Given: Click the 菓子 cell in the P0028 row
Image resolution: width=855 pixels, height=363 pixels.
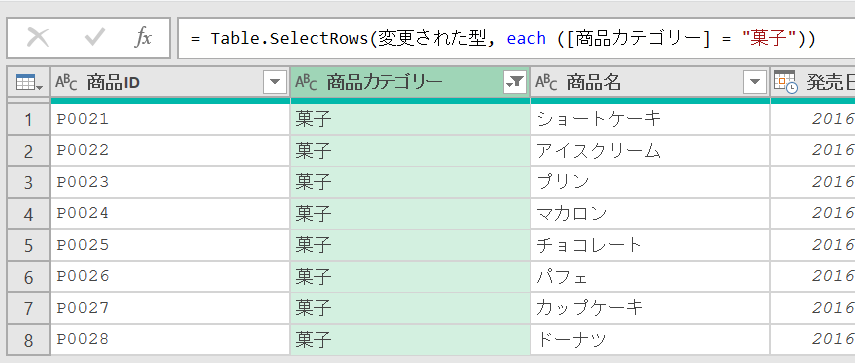Looking at the screenshot, I should (410, 341).
